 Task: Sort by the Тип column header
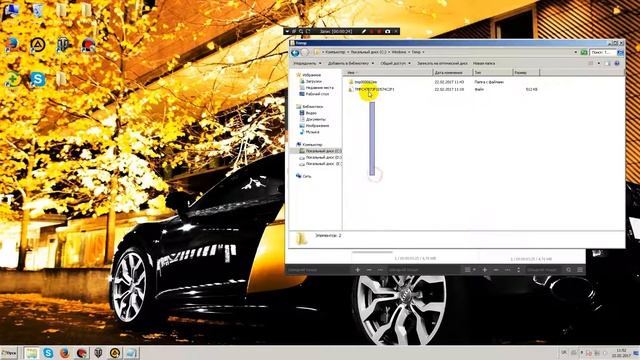tap(493, 73)
